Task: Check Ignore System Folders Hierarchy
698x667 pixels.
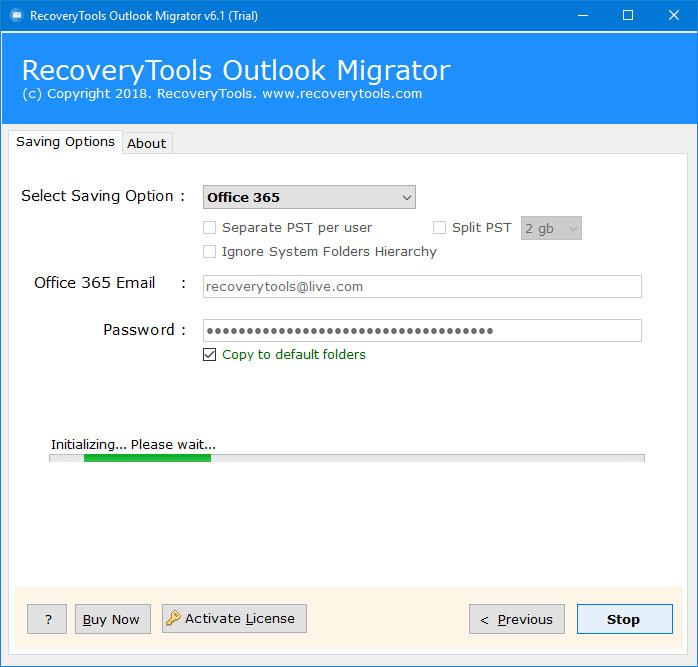Action: coord(209,252)
